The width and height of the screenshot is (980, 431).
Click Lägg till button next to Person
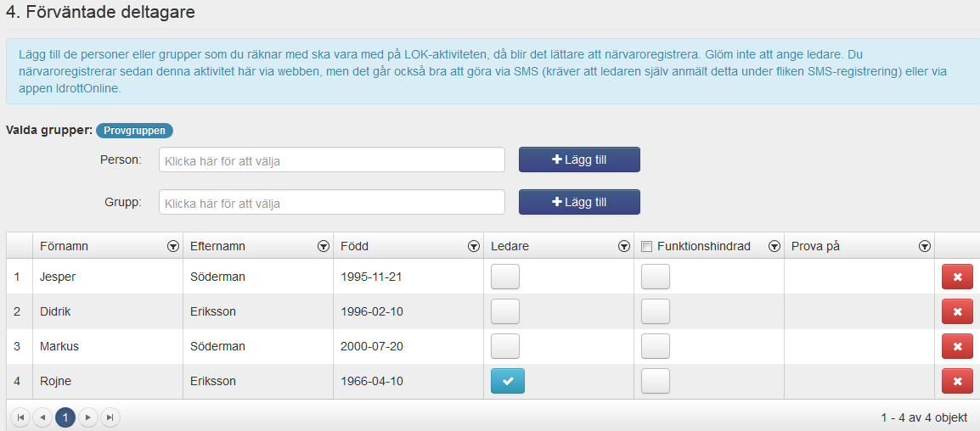(x=579, y=160)
